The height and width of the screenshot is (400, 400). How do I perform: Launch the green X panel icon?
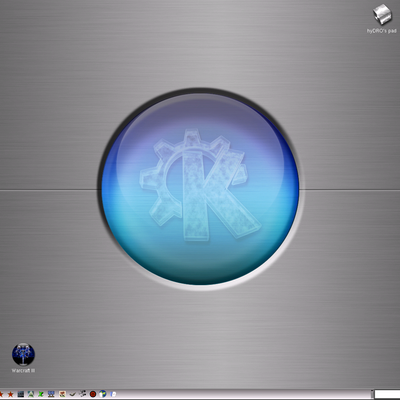click(x=41, y=394)
